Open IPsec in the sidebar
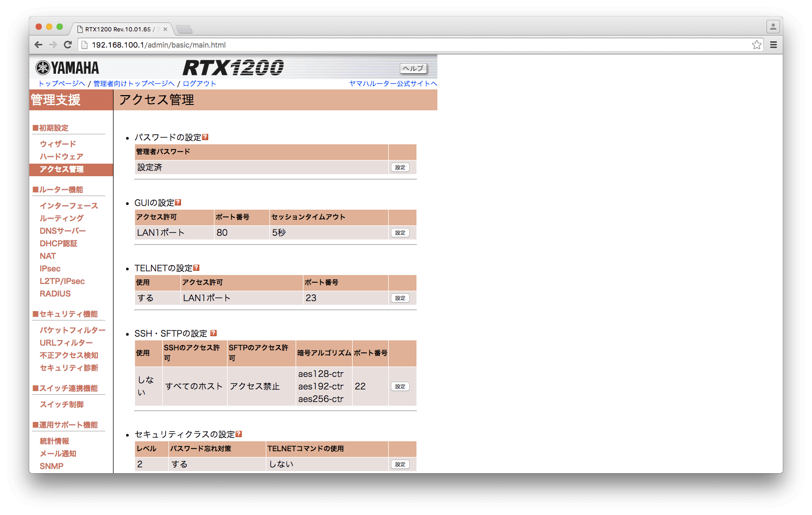 (50, 268)
